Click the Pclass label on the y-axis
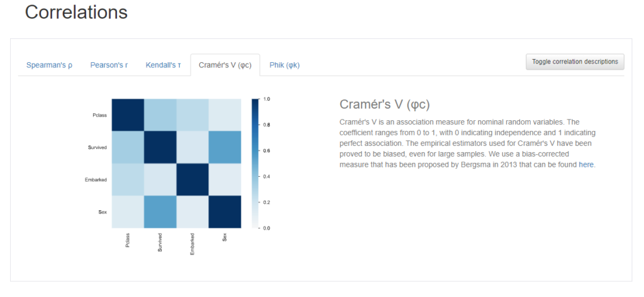 (99, 115)
